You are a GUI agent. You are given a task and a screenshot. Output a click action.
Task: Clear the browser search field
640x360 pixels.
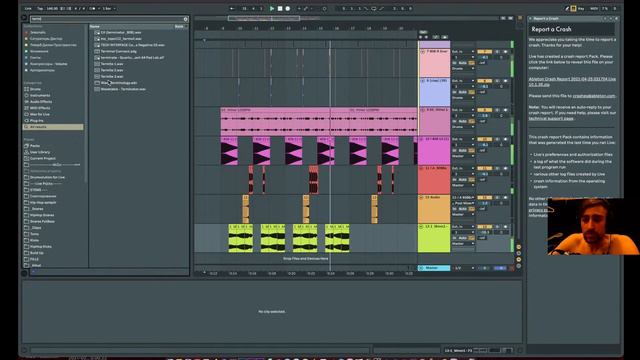tap(186, 19)
